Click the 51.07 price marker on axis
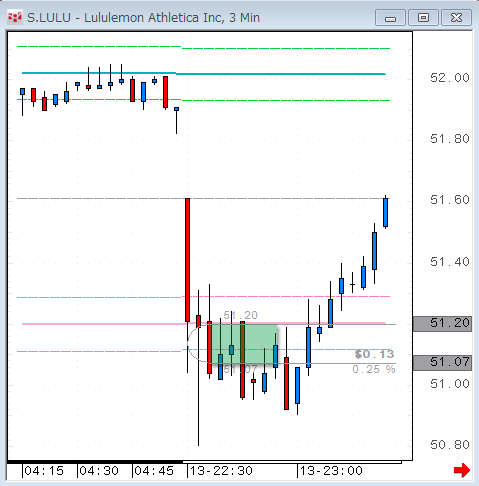 [442, 363]
